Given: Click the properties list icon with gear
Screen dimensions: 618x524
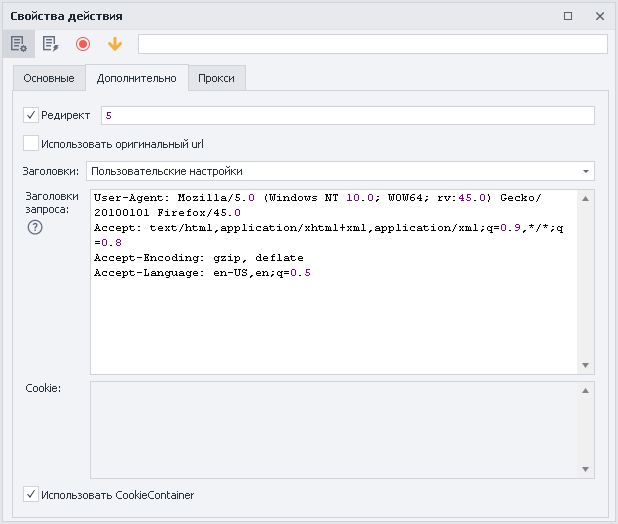Looking at the screenshot, I should pyautogui.click(x=17, y=44).
